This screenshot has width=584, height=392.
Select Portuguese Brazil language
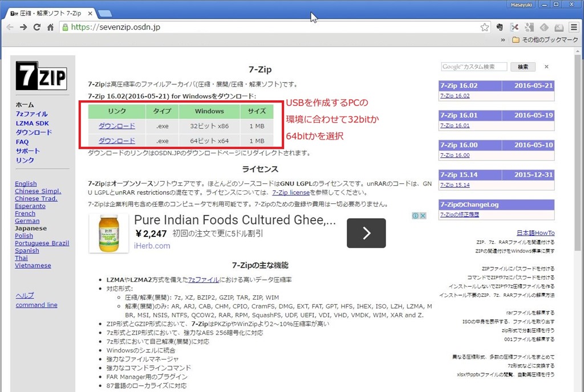(x=42, y=243)
